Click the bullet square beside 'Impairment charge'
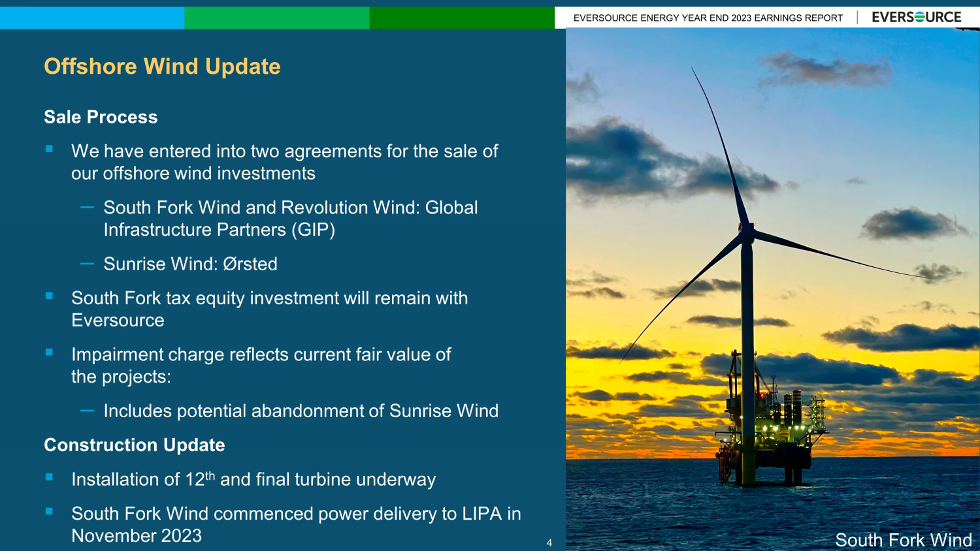Screen dimensions: 980x551 pos(49,353)
